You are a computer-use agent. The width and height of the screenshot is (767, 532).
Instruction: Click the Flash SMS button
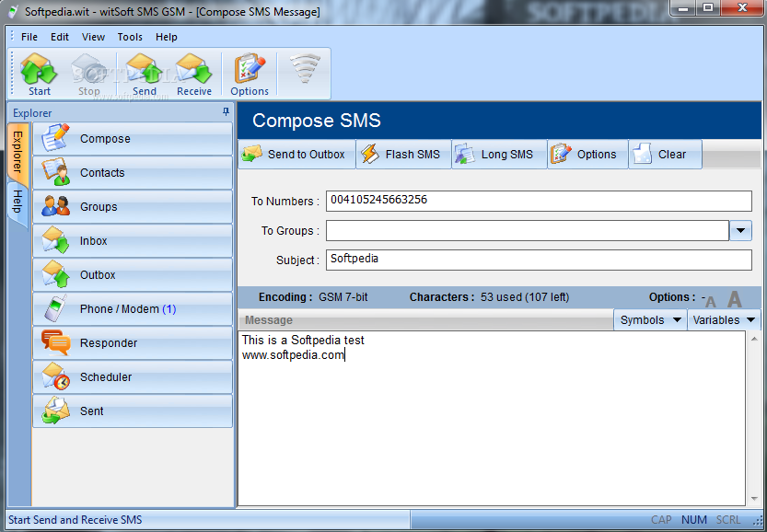pyautogui.click(x=403, y=155)
